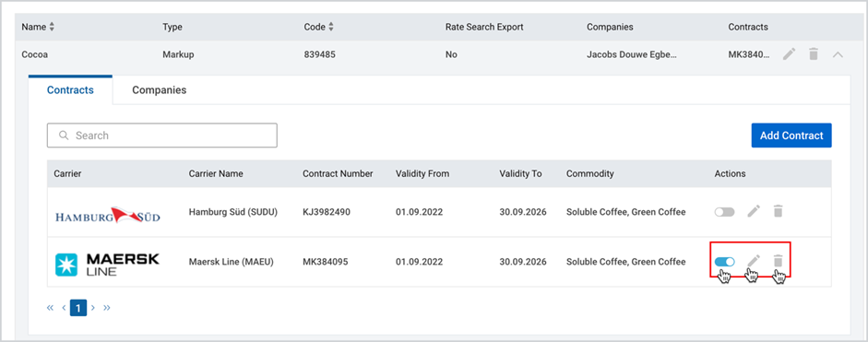Click the contract Search field
868x342 pixels.
tap(162, 136)
